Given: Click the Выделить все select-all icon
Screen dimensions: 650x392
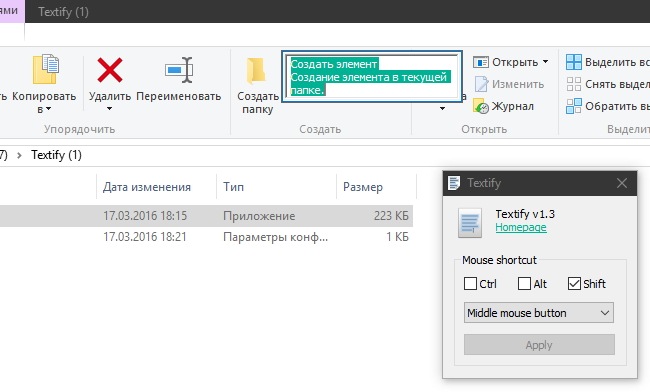Looking at the screenshot, I should click(x=574, y=62).
